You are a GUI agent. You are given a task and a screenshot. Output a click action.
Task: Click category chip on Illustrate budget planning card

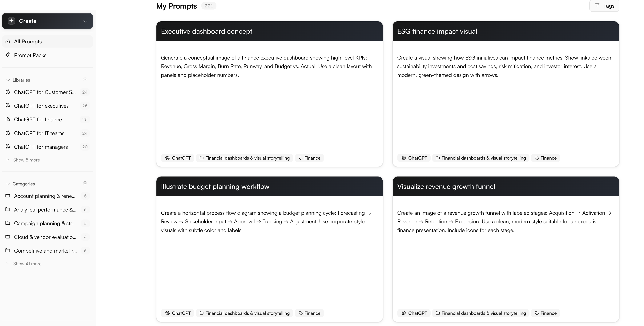[244, 313]
